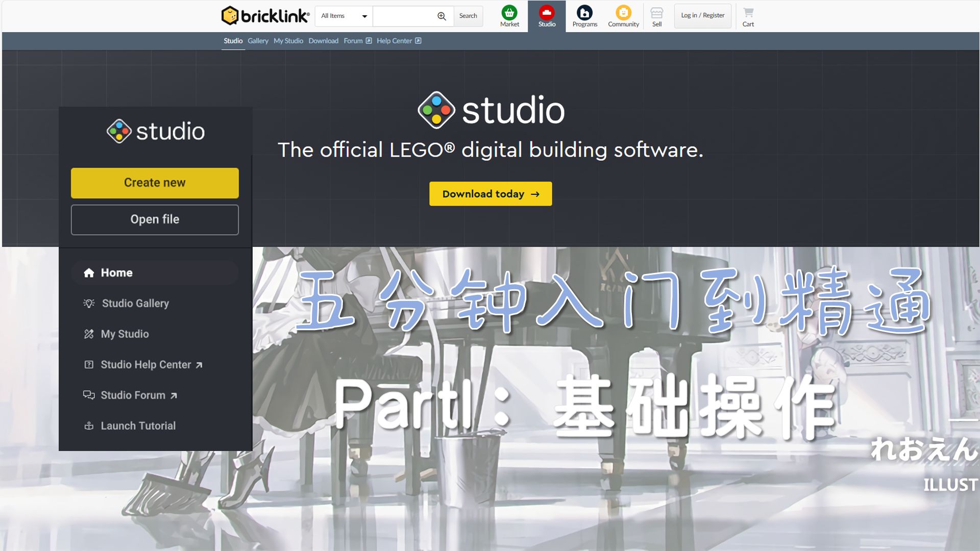Click the Studio Gallery lightbulb icon

(x=89, y=303)
